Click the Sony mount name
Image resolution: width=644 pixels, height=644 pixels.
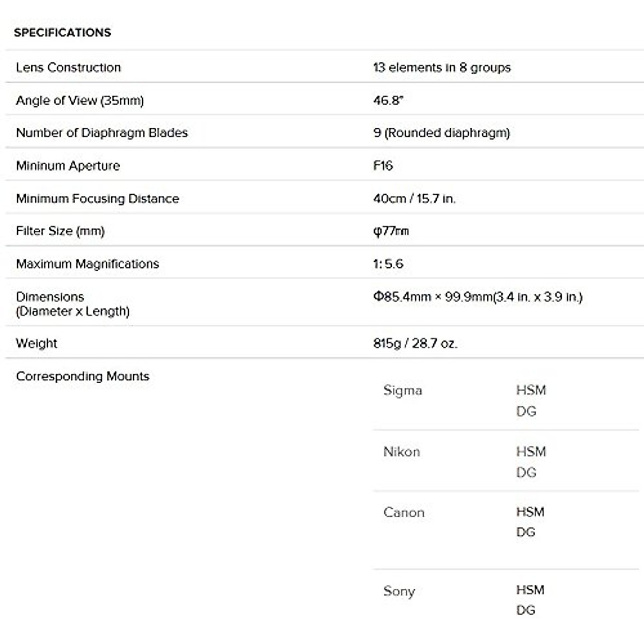tap(399, 591)
